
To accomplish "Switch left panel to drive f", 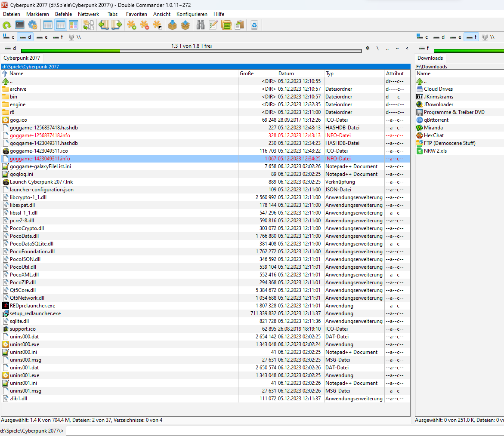I will (58, 37).
